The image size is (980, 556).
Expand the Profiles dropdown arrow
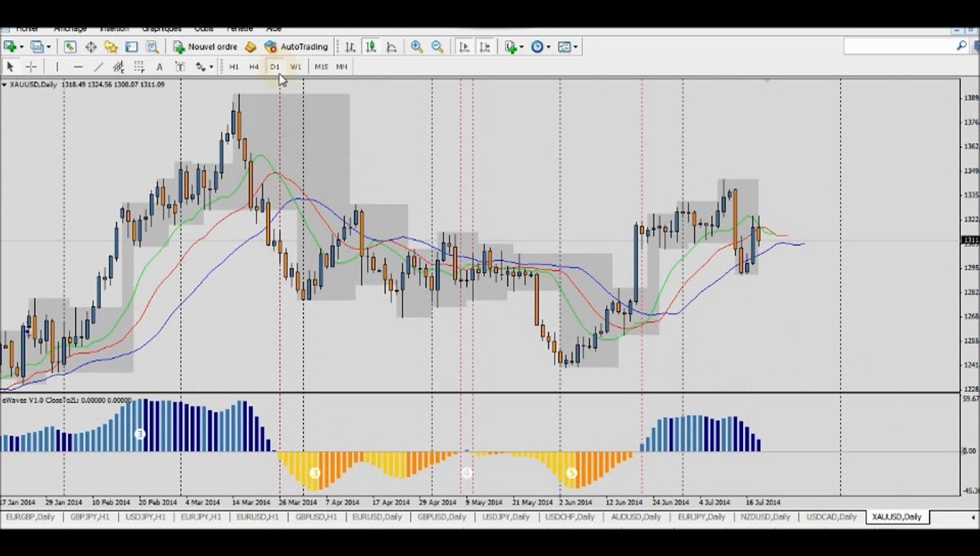(48, 47)
